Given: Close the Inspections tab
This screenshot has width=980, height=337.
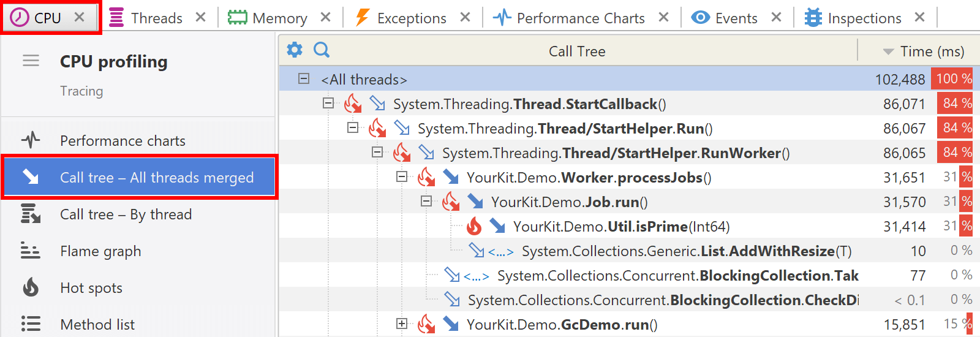Looking at the screenshot, I should tap(920, 18).
